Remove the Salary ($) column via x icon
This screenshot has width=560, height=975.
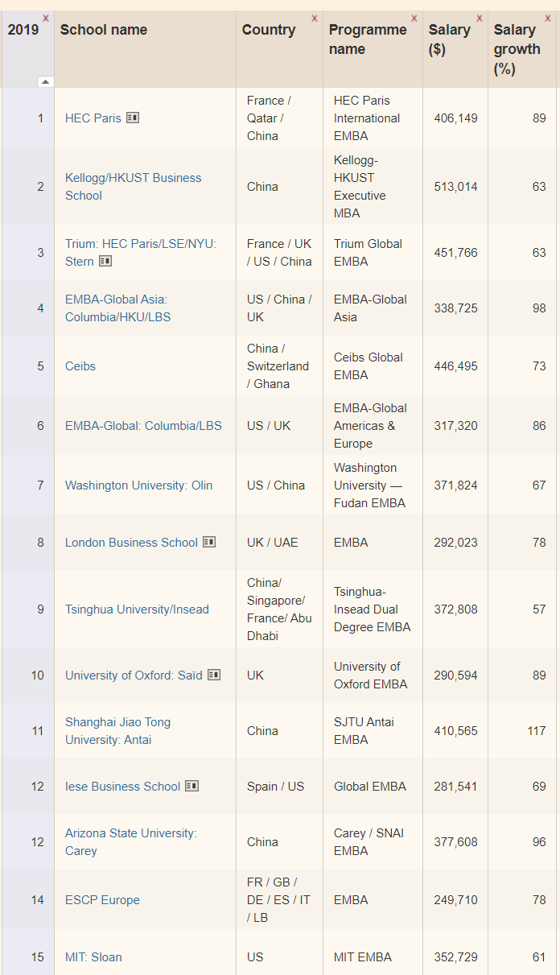click(480, 18)
